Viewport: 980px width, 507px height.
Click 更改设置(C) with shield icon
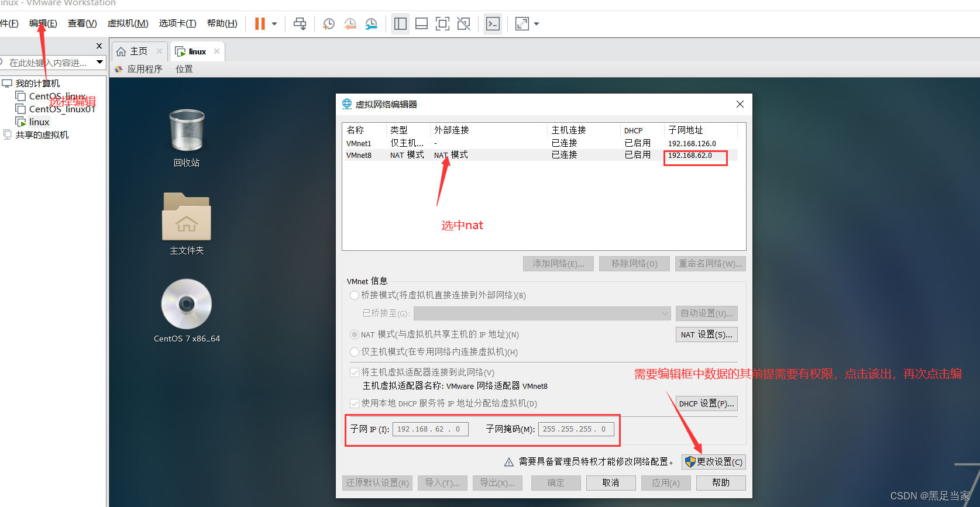[713, 462]
